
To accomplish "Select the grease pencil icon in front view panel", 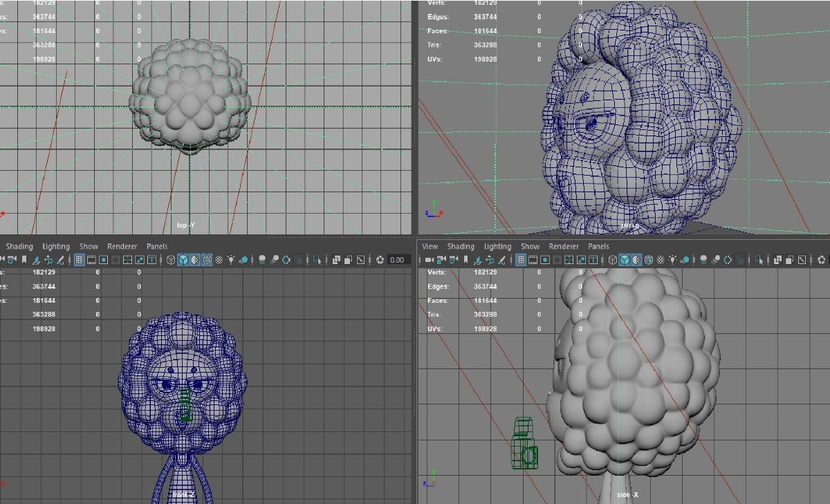I will coord(60,260).
